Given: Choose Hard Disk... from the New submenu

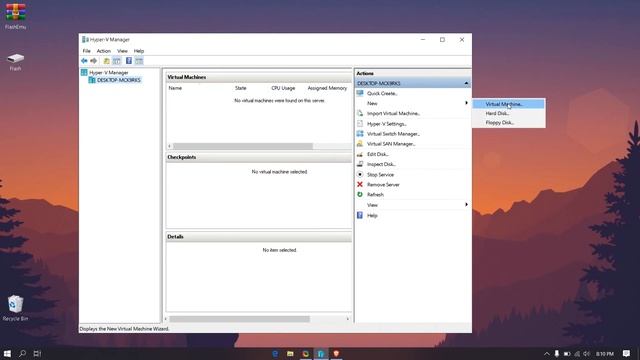Looking at the screenshot, I should pos(509,113).
